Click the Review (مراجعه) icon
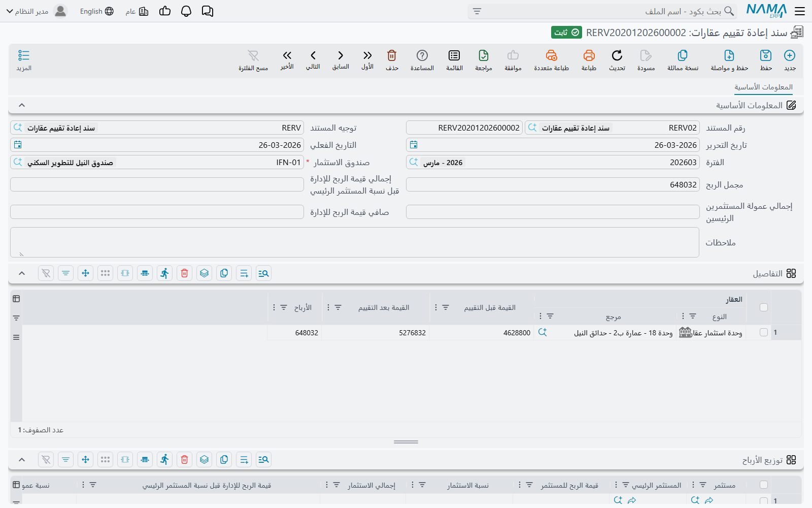This screenshot has width=812, height=508. pyautogui.click(x=484, y=55)
